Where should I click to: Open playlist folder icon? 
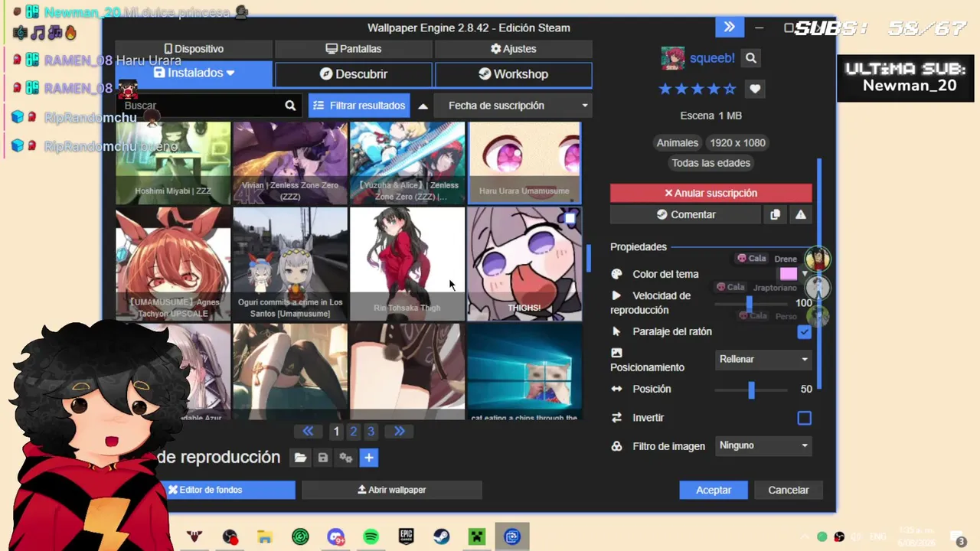(x=300, y=458)
